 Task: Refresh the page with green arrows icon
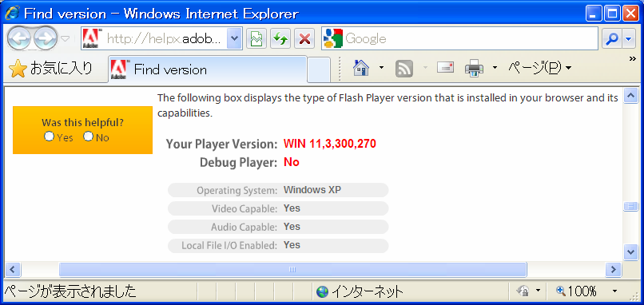[x=280, y=39]
